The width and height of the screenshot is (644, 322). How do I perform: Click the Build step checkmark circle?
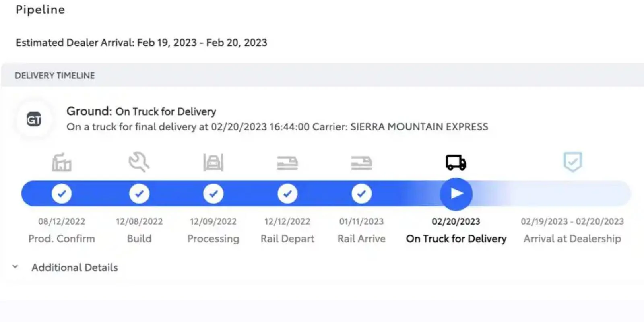(x=139, y=194)
